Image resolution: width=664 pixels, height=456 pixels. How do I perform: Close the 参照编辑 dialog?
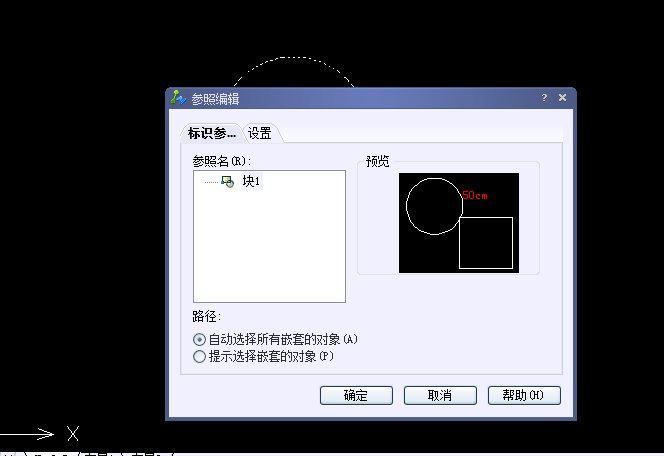point(562,98)
